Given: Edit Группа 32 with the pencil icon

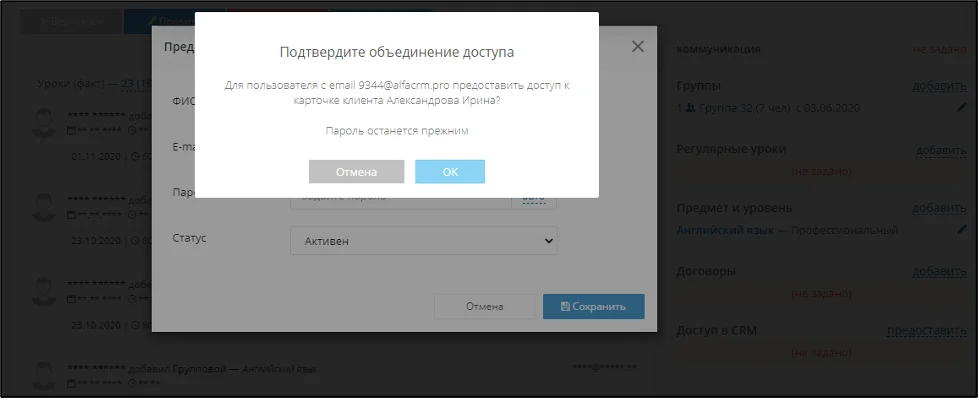Looking at the screenshot, I should click(962, 108).
